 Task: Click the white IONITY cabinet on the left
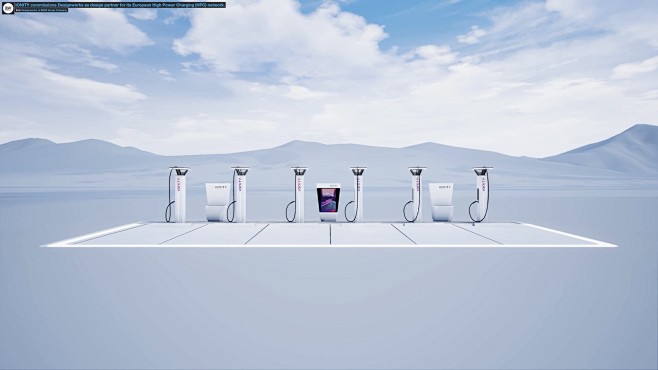tap(217, 202)
